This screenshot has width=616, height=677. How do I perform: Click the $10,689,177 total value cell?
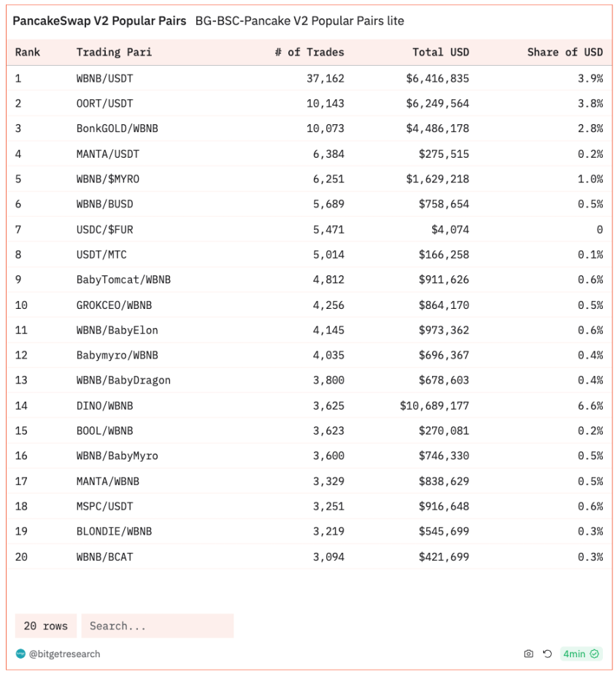434,405
